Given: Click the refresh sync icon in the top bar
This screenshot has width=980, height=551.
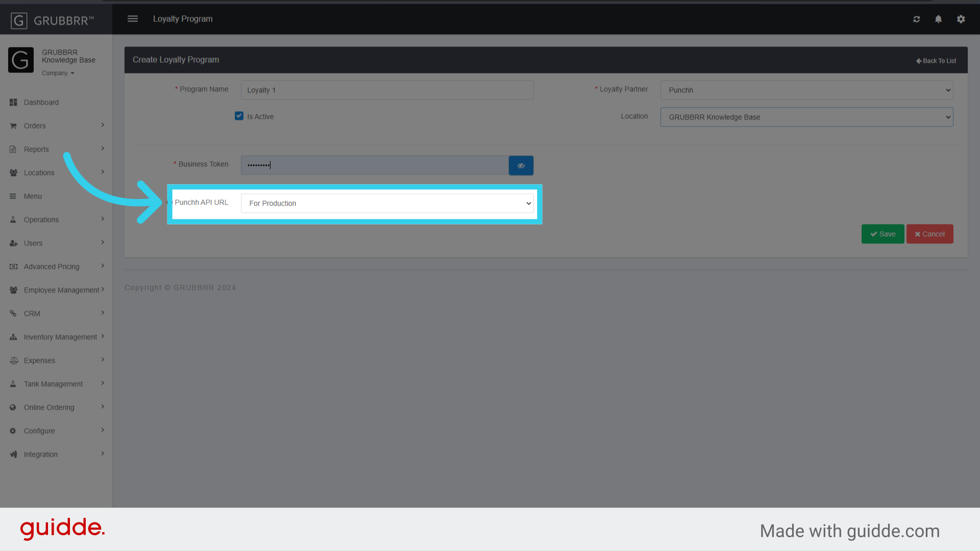Looking at the screenshot, I should (917, 19).
